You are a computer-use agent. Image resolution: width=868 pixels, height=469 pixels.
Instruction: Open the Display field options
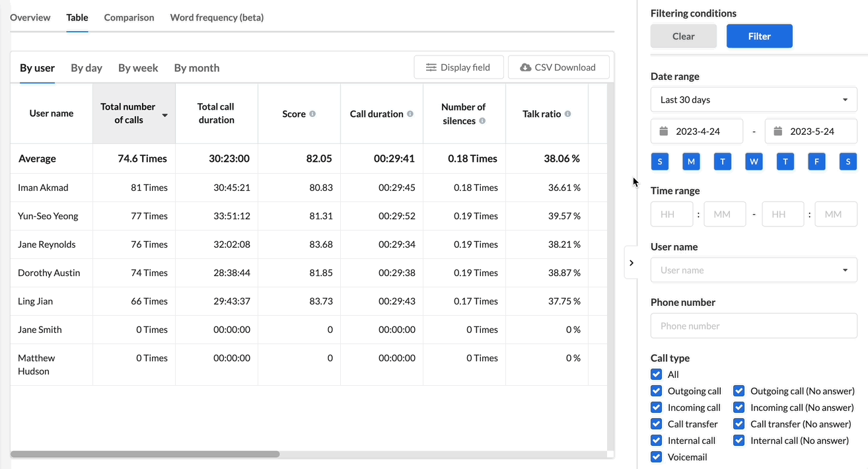click(x=458, y=67)
